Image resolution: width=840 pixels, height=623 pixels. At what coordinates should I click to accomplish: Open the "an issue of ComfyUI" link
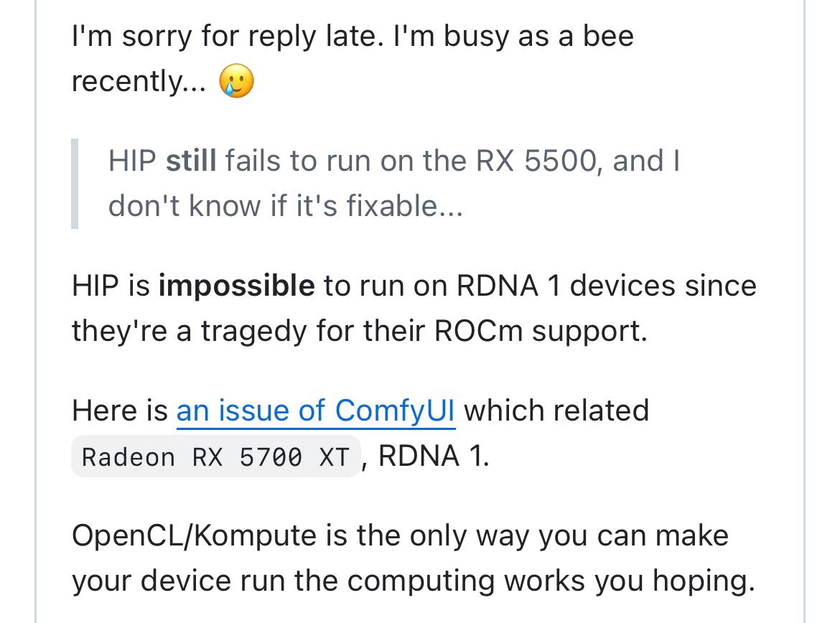[x=316, y=411]
